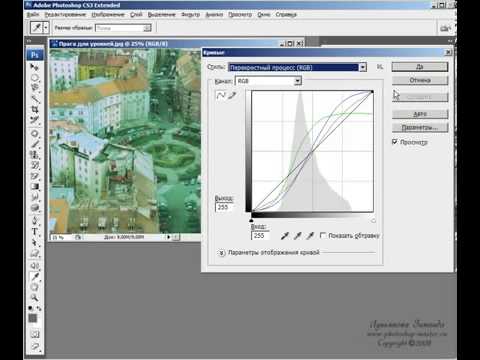Choose the pencil draw-curve tool
This screenshot has width=480, height=360.
coord(232,96)
